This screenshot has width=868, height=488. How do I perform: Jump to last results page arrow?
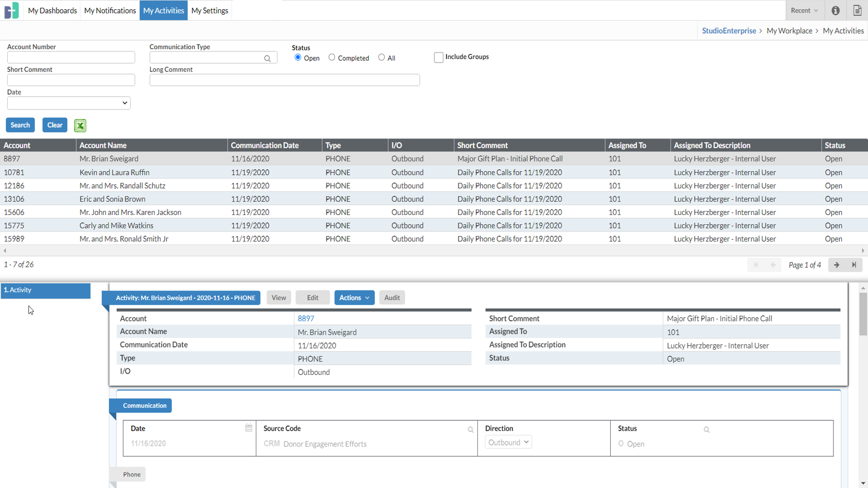click(854, 265)
